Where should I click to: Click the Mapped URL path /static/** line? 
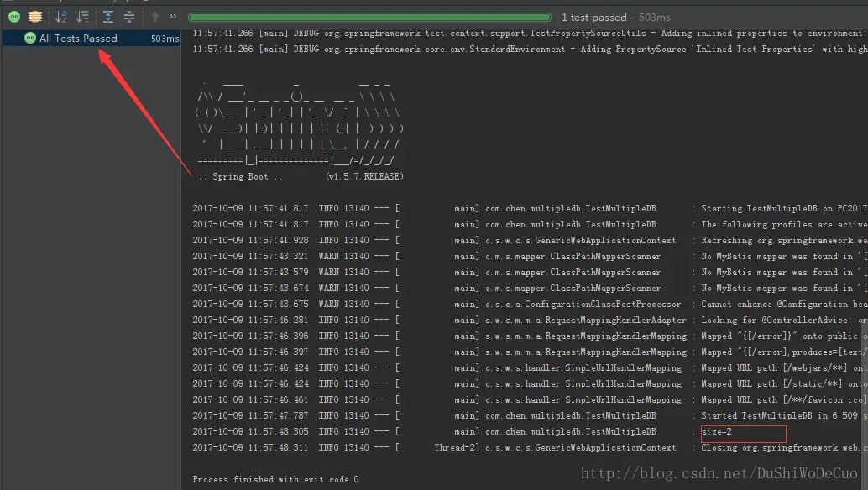(530, 383)
